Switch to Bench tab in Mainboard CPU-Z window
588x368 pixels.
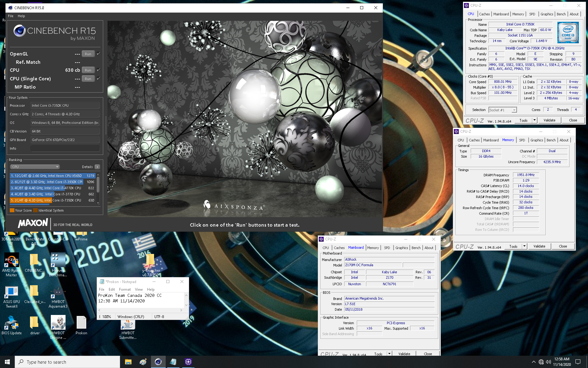pos(416,248)
